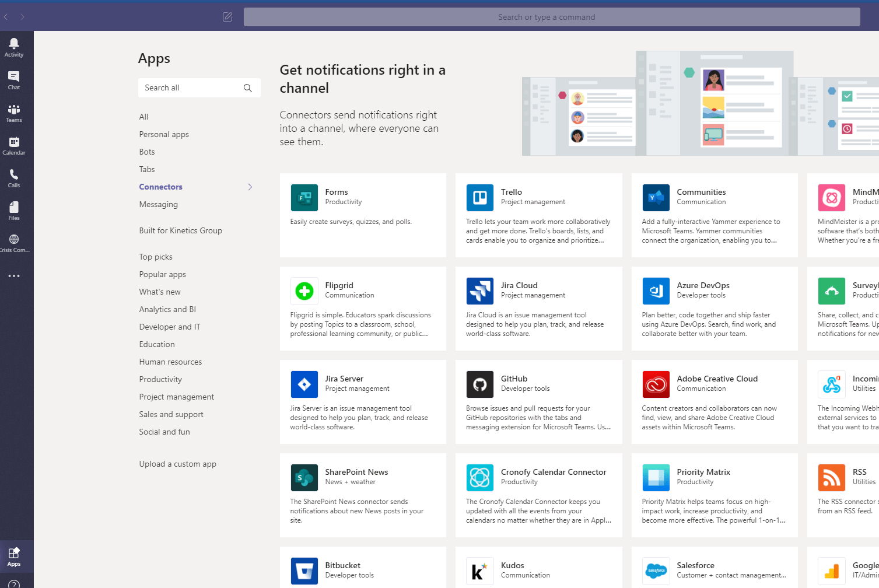Select the Bots category
Viewport: 879px width, 588px height.
tap(147, 152)
